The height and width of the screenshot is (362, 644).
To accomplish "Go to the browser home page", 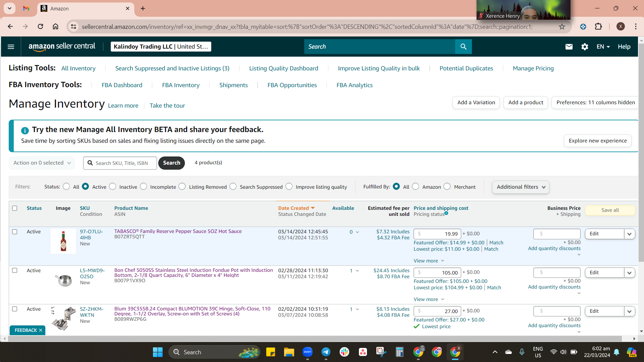I will 56,26.
